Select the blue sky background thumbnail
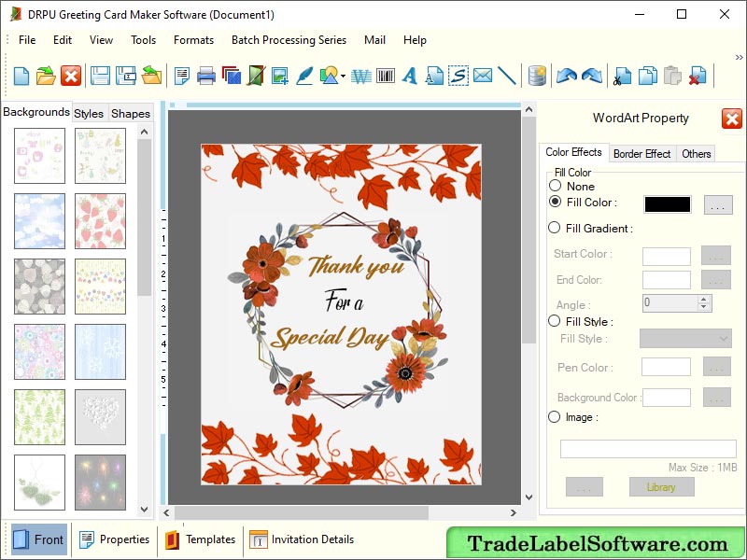This screenshot has height=560, width=747. point(37,221)
